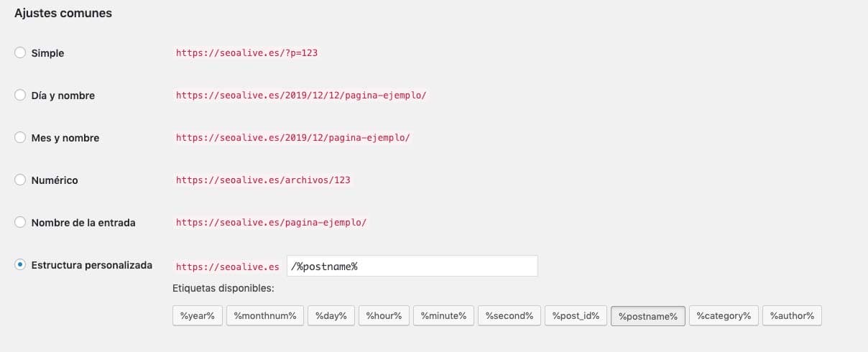868x352 pixels.
Task: Click the %second% tag button
Action: pos(509,315)
